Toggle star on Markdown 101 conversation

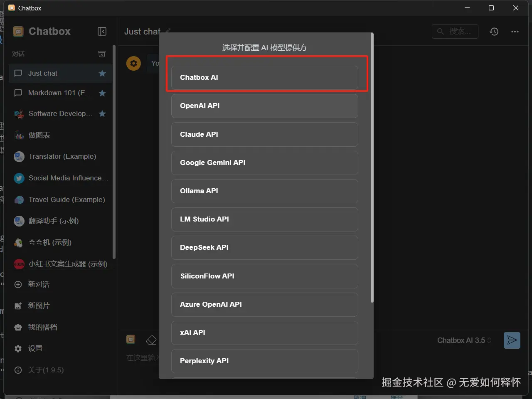point(102,93)
